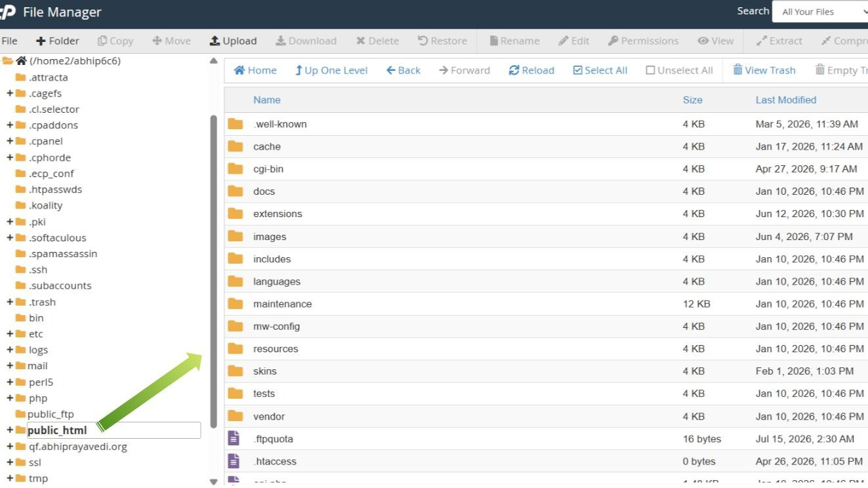Screen dimensions: 868x488
Task: Select the images folder name
Action: pos(270,236)
